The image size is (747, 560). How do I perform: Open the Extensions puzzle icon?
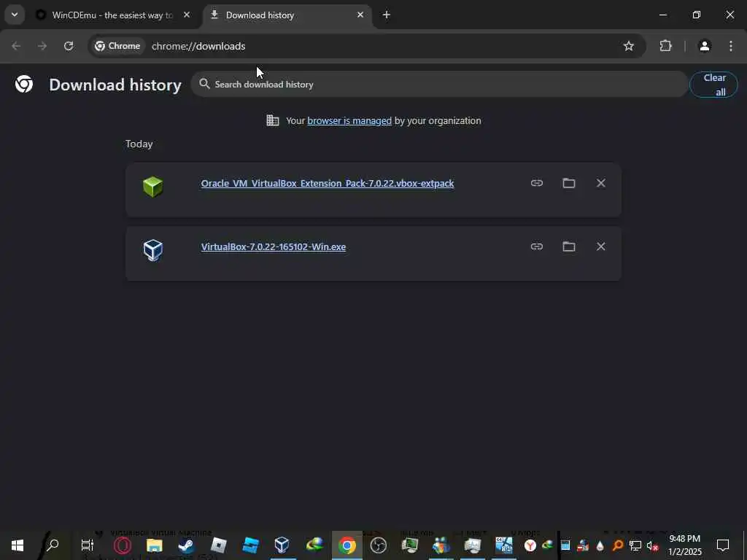pos(665,46)
